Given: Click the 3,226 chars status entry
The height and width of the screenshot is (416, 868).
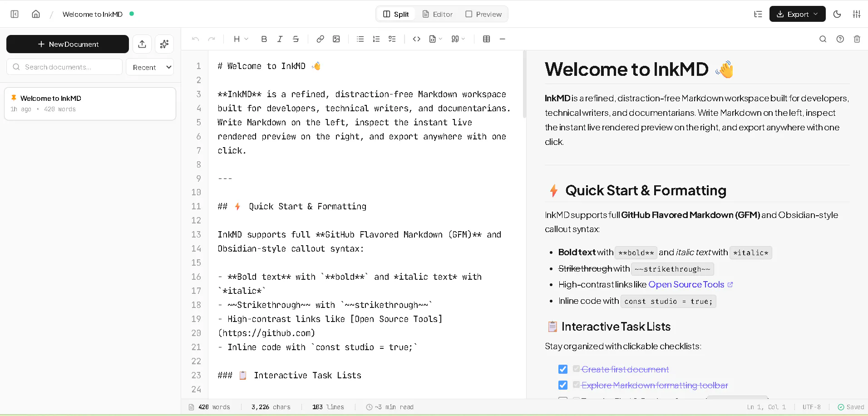Looking at the screenshot, I should tap(271, 407).
